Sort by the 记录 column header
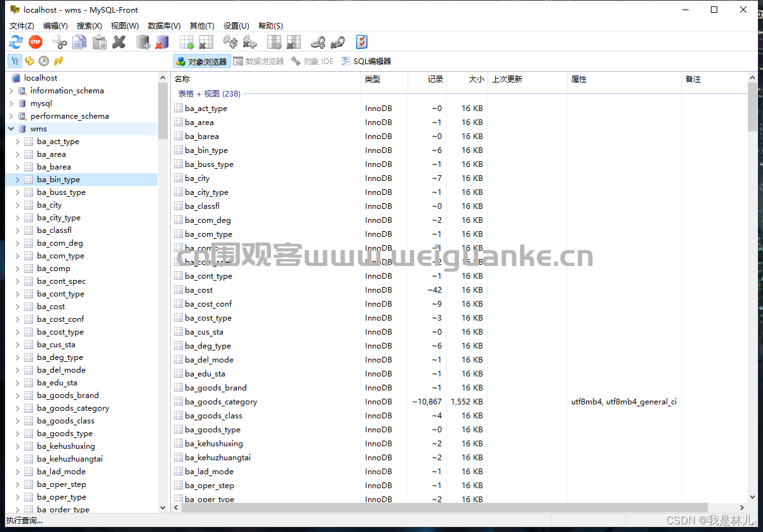This screenshot has width=763, height=532. (x=427, y=79)
